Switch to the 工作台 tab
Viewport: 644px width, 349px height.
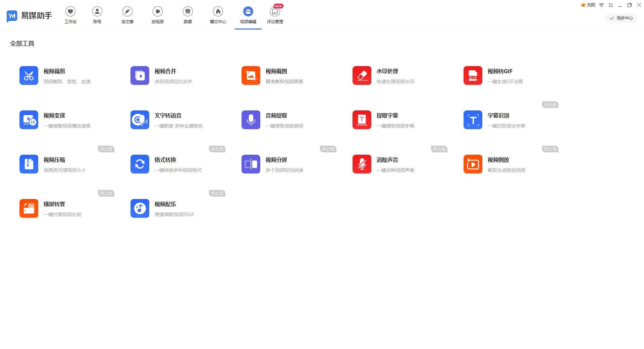[70, 15]
